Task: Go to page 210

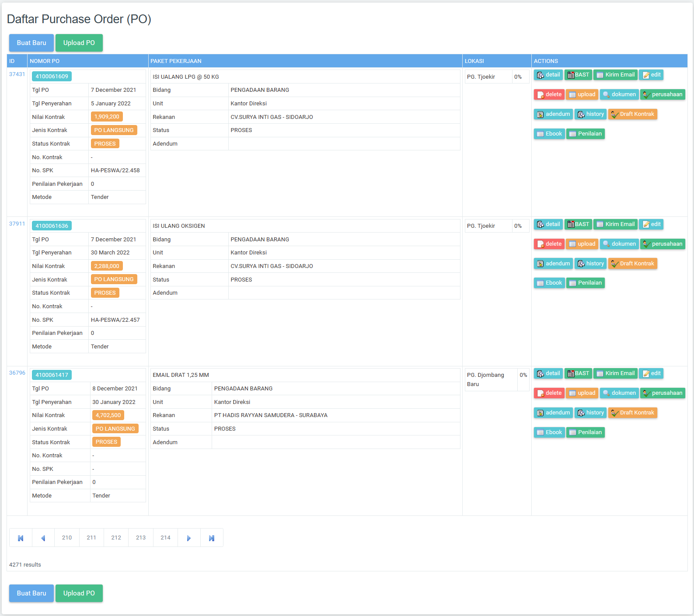Action: [x=67, y=538]
